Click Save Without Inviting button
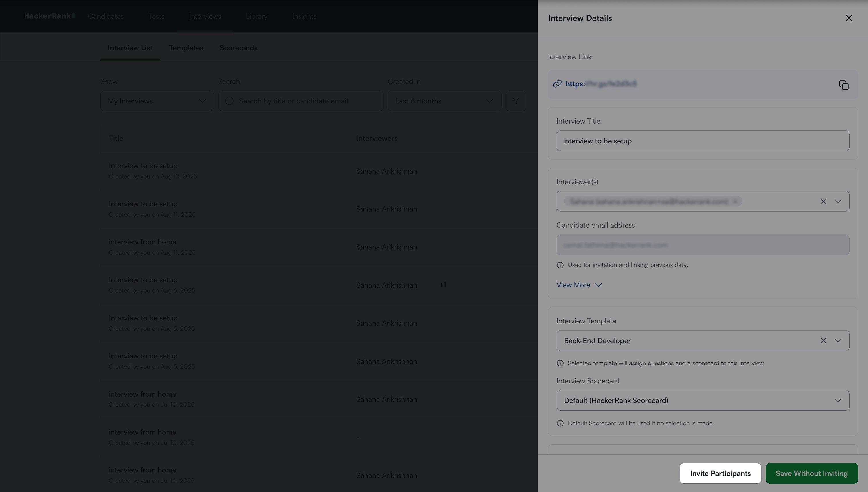 [x=811, y=473]
